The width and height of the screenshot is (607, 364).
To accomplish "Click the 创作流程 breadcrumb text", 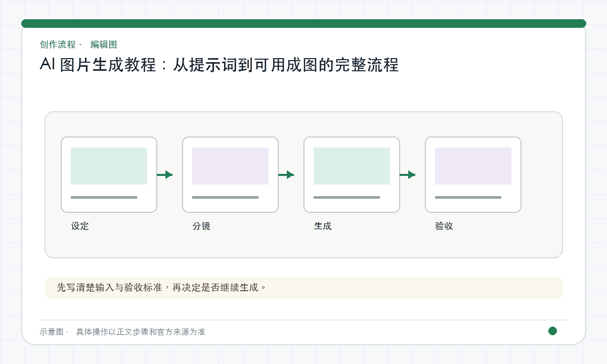I will tap(58, 44).
